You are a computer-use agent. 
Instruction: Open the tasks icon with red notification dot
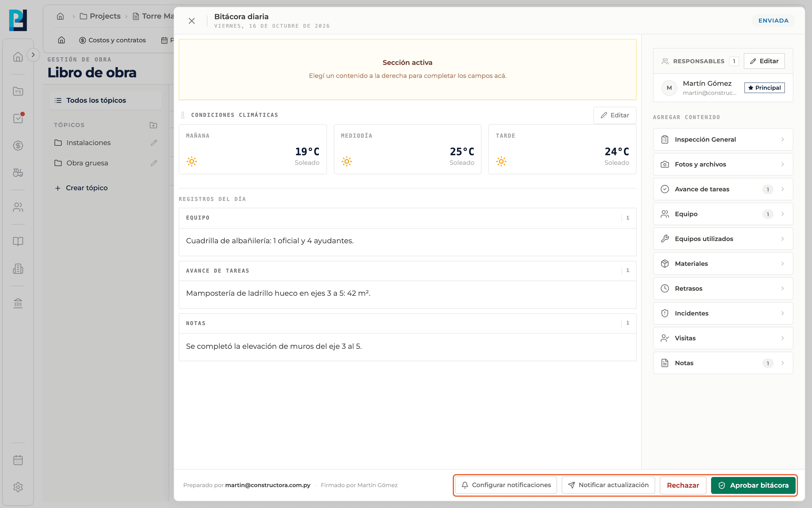(x=18, y=118)
